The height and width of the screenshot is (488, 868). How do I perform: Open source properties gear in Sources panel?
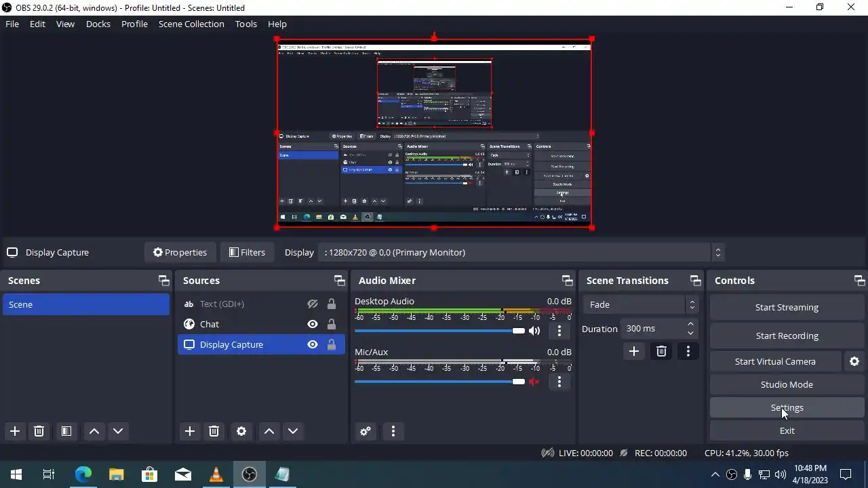pos(241,431)
